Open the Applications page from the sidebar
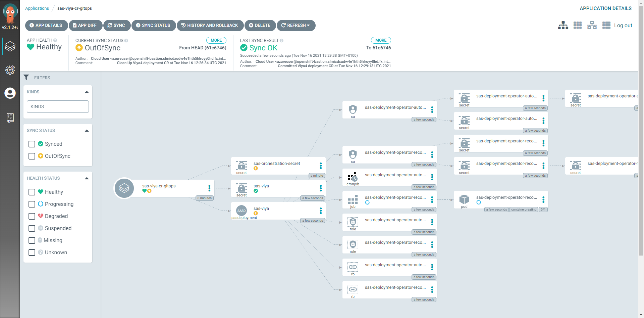Screen dimensions: 644x318 click(10, 46)
